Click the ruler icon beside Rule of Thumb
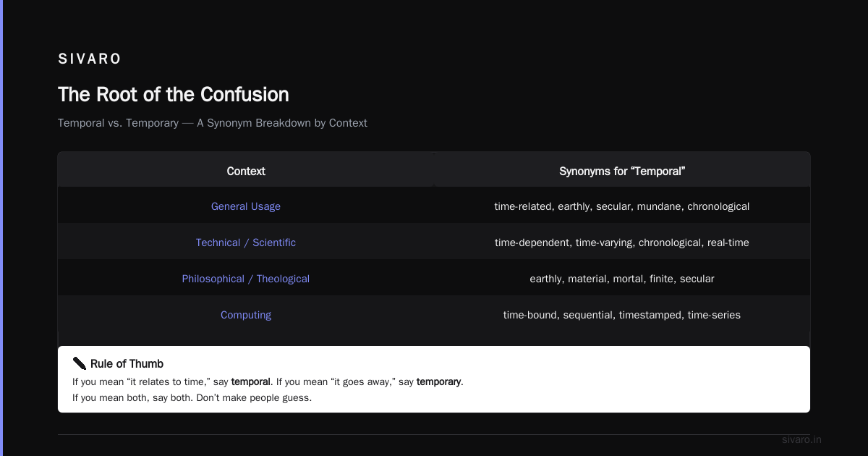Image resolution: width=868 pixels, height=456 pixels. [80, 363]
